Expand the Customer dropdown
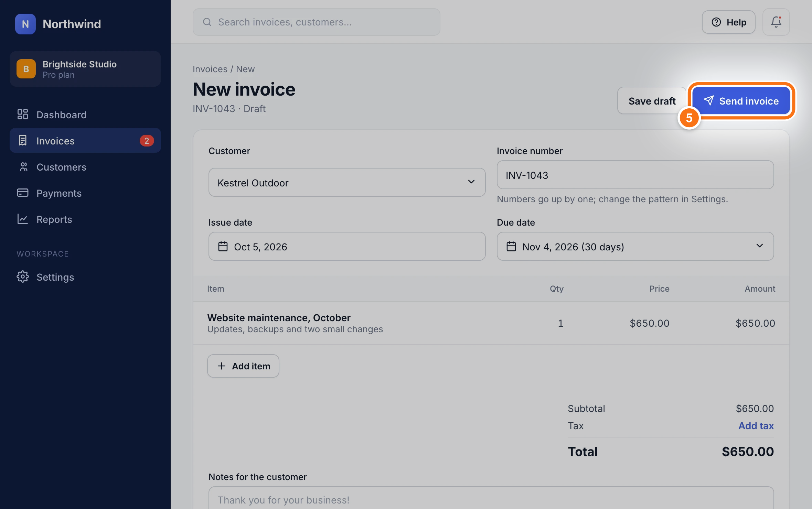 pyautogui.click(x=347, y=182)
